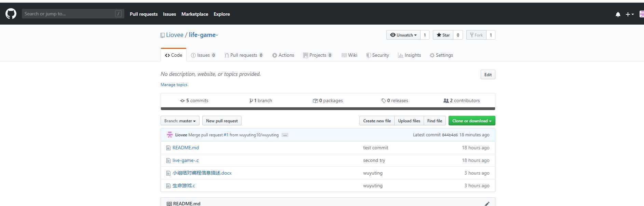Open the Liovee owner link
Screen dimensions: 644x206
coord(175,35)
